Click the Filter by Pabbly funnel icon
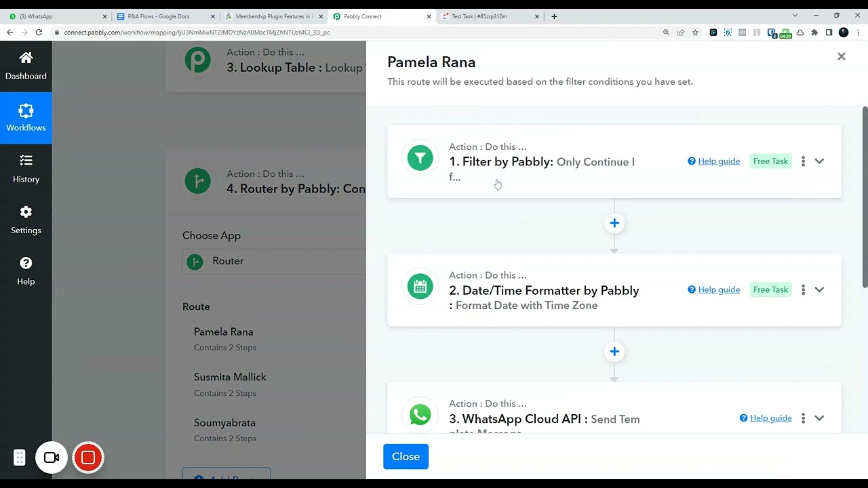The image size is (868, 488). (x=420, y=159)
